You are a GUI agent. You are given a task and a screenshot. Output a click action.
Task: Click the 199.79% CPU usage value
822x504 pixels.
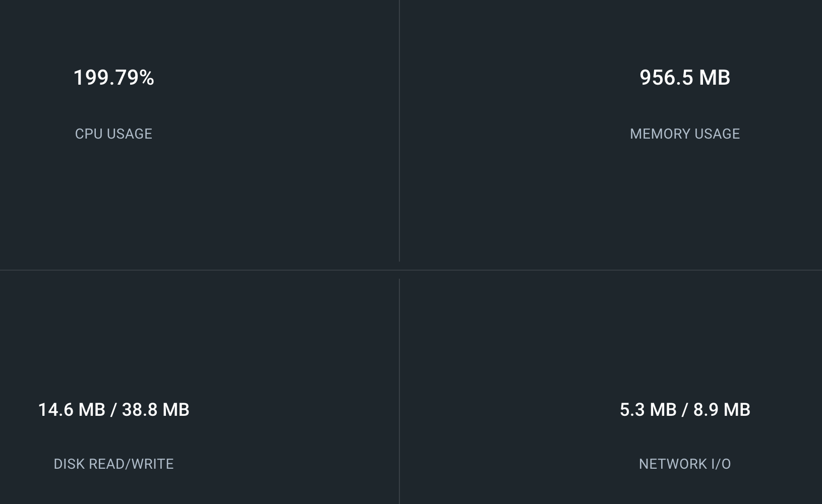click(113, 78)
